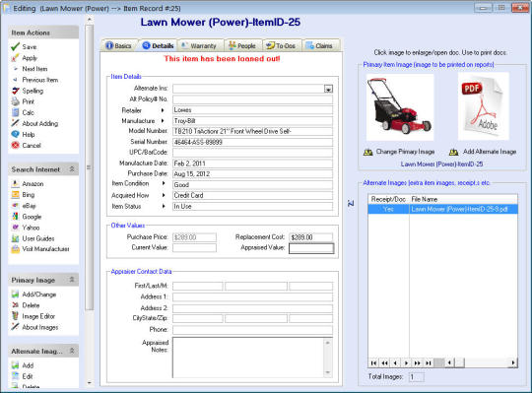
Task: Click the red Cancel icon
Action: point(15,145)
